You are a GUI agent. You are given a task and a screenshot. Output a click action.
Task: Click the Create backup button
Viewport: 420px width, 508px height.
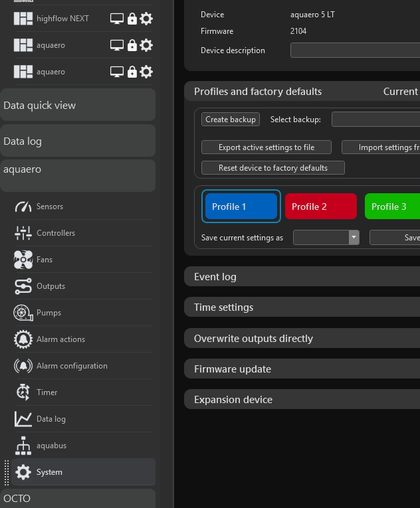coord(231,120)
